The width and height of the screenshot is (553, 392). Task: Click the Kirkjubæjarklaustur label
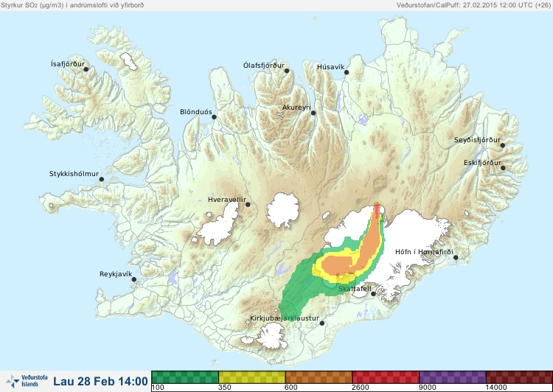pos(285,318)
